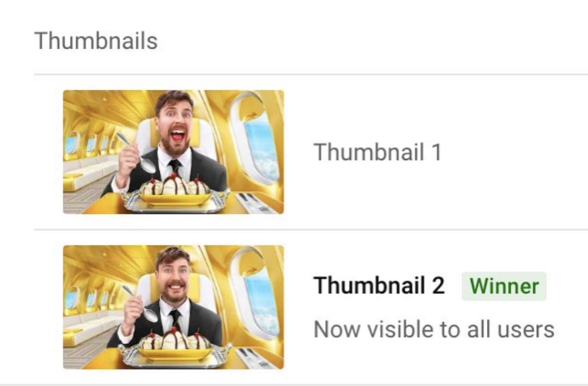Click the 'Now visible to all users' status text
The height and width of the screenshot is (386, 588).
click(434, 329)
